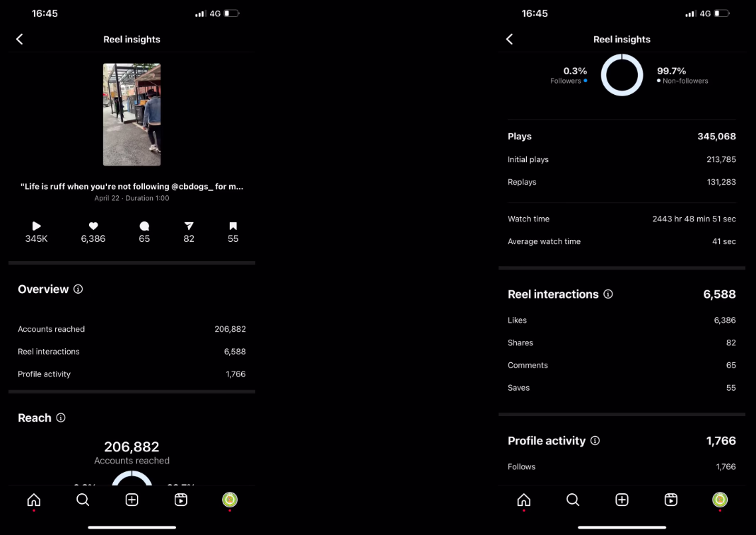Tap "April 22 · Duration 1:00" text
Screen dimensions: 756x535
[x=132, y=198]
